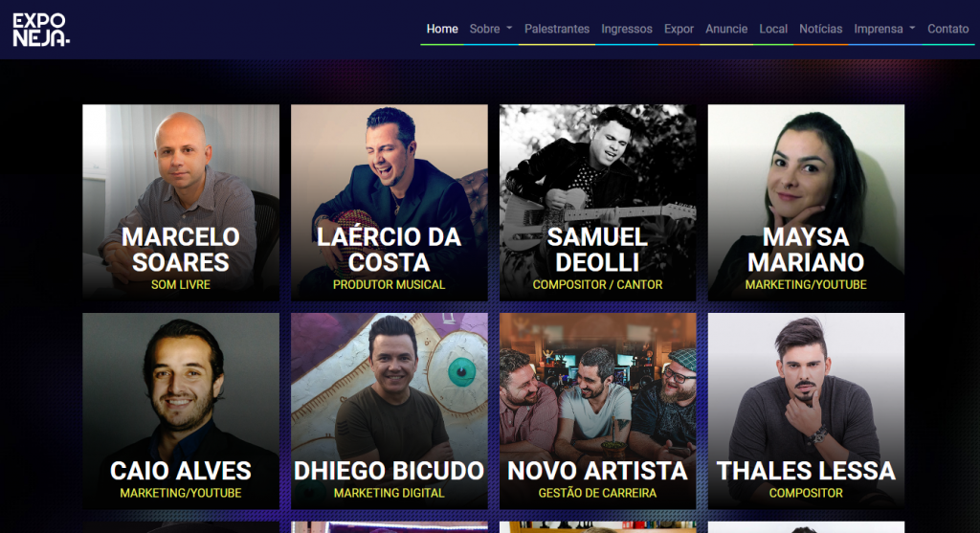Open Dhiego Bicudo marketing digital card

[x=389, y=411]
